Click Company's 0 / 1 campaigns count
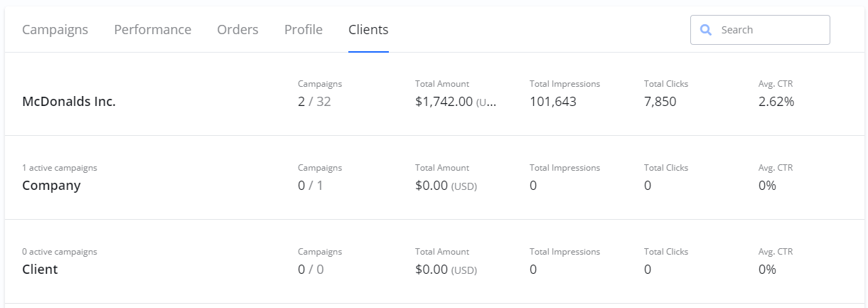868x308 pixels. point(311,186)
